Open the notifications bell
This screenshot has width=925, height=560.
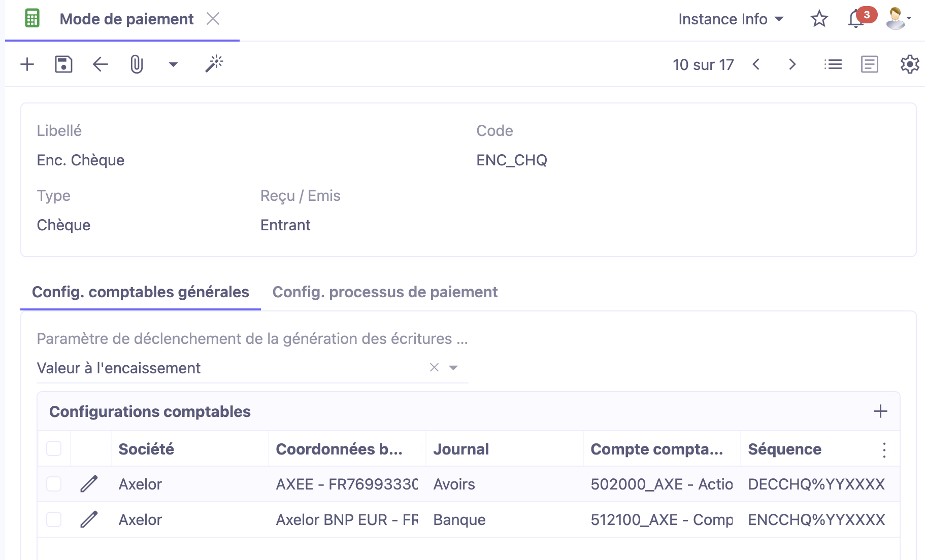coord(856,19)
